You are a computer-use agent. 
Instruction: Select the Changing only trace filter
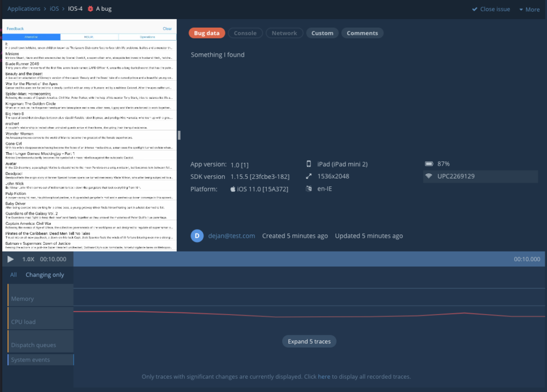click(x=45, y=275)
